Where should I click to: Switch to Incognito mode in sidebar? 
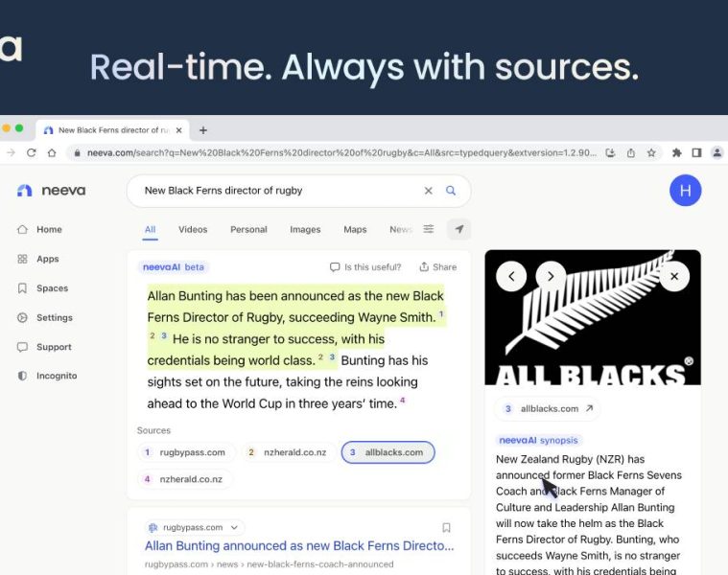47,376
